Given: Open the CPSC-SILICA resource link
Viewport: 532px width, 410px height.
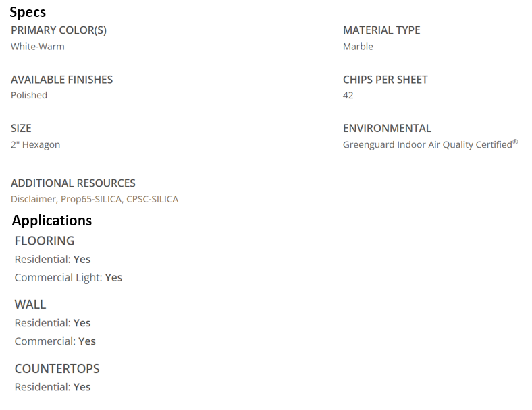Looking at the screenshot, I should pyautogui.click(x=152, y=199).
